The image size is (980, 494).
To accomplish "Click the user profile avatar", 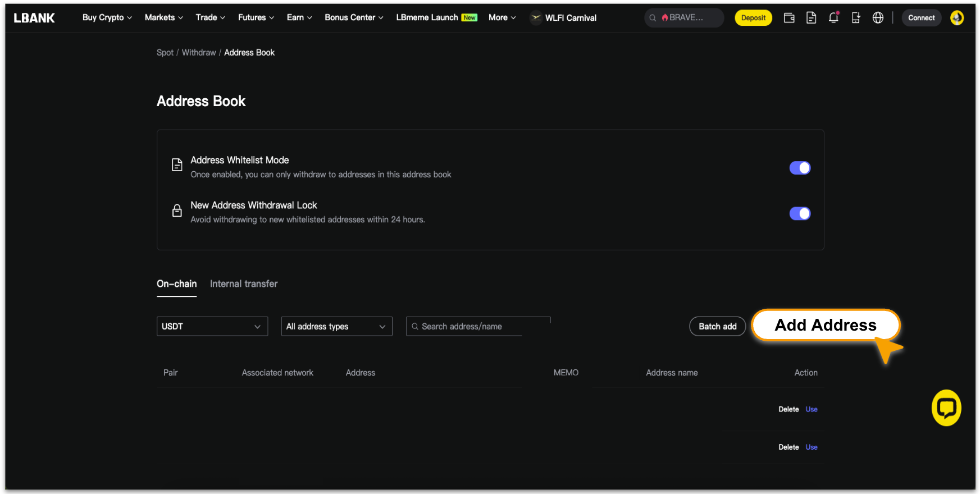I will coord(957,18).
